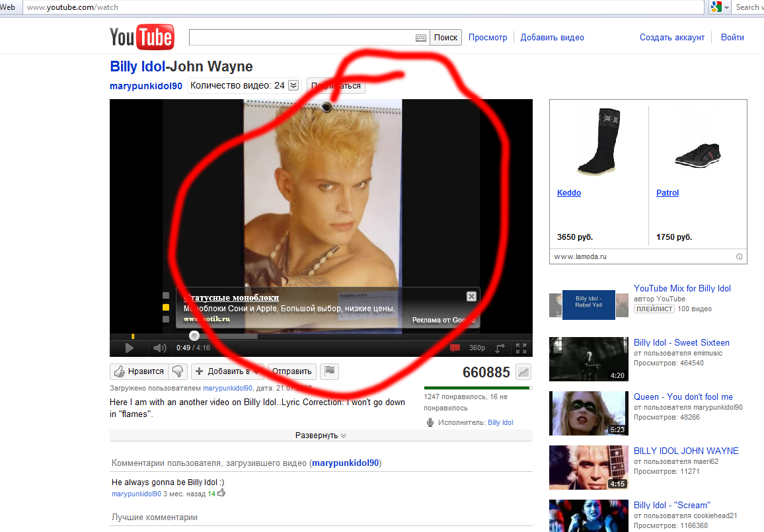Select the bottom gray ad indicator square
Image resolution: width=764 pixels, height=532 pixels.
tap(166, 319)
